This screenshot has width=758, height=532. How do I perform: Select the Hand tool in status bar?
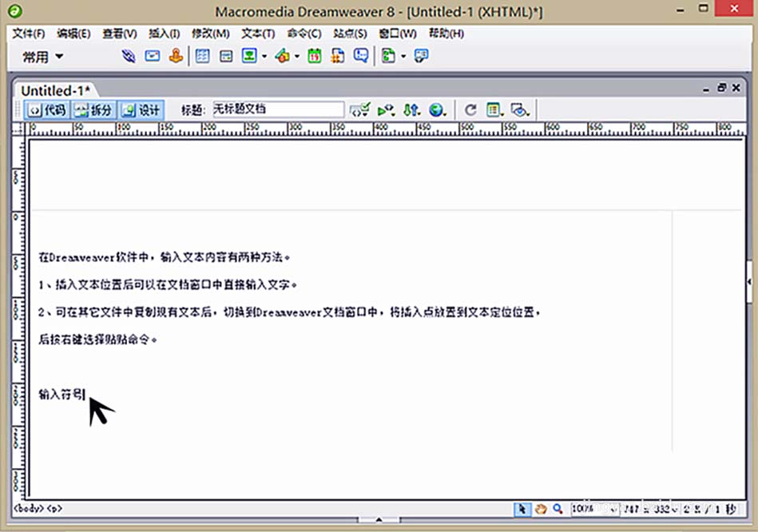click(x=541, y=509)
